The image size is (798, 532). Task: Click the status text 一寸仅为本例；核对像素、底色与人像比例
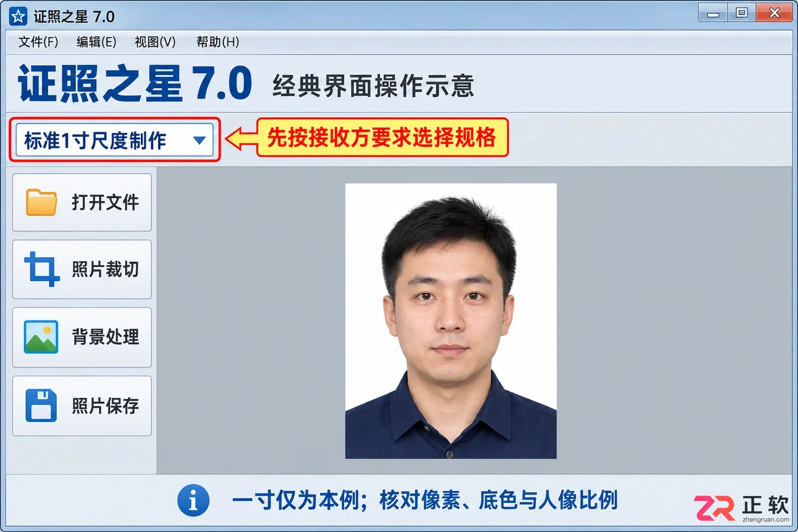point(425,500)
